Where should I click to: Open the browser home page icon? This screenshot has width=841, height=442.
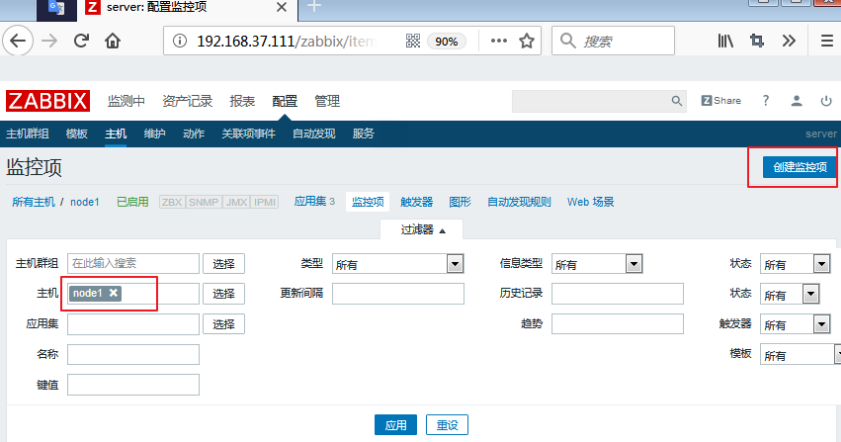click(113, 41)
